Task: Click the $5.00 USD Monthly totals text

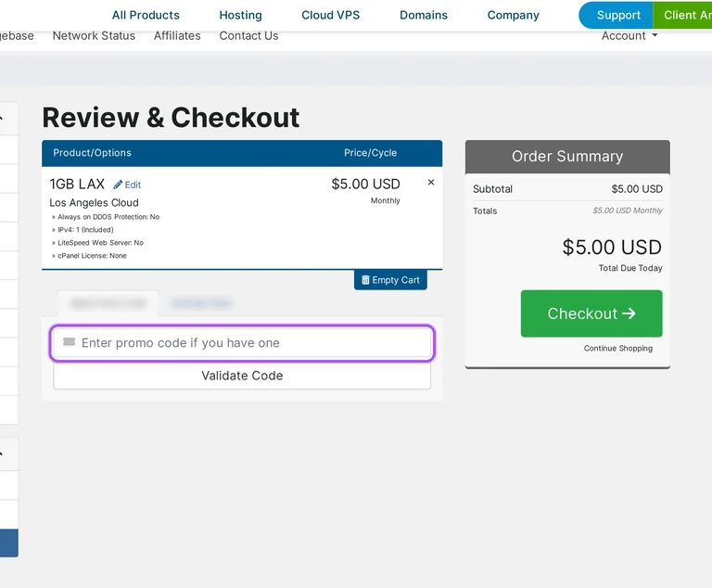Action: pyautogui.click(x=628, y=211)
